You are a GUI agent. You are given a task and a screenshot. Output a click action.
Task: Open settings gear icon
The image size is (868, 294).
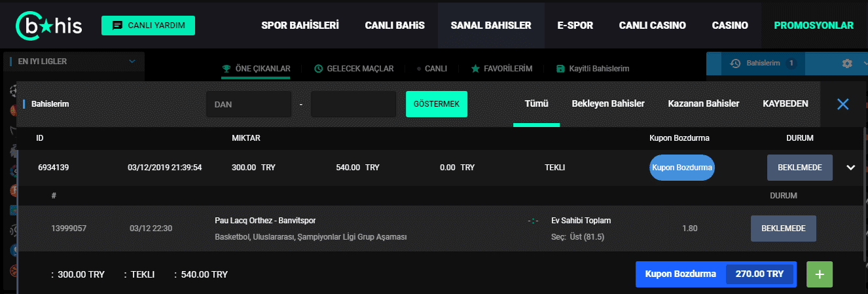[x=847, y=64]
